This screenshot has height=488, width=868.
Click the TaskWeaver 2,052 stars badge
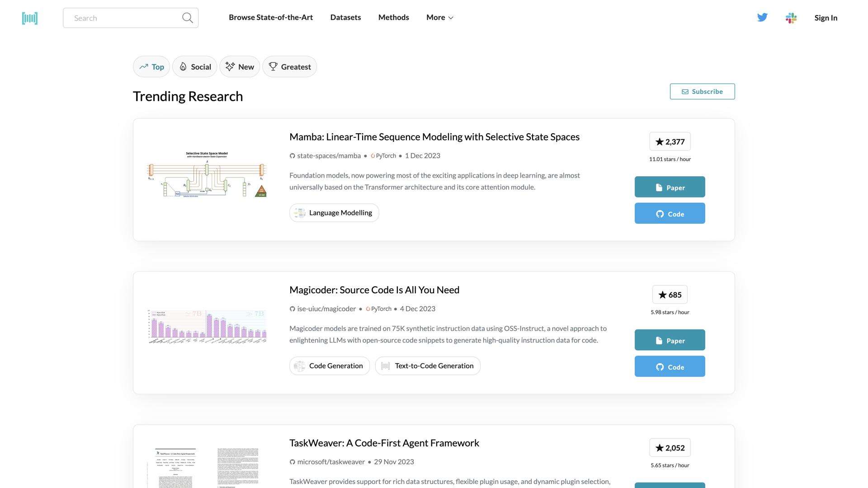(670, 448)
